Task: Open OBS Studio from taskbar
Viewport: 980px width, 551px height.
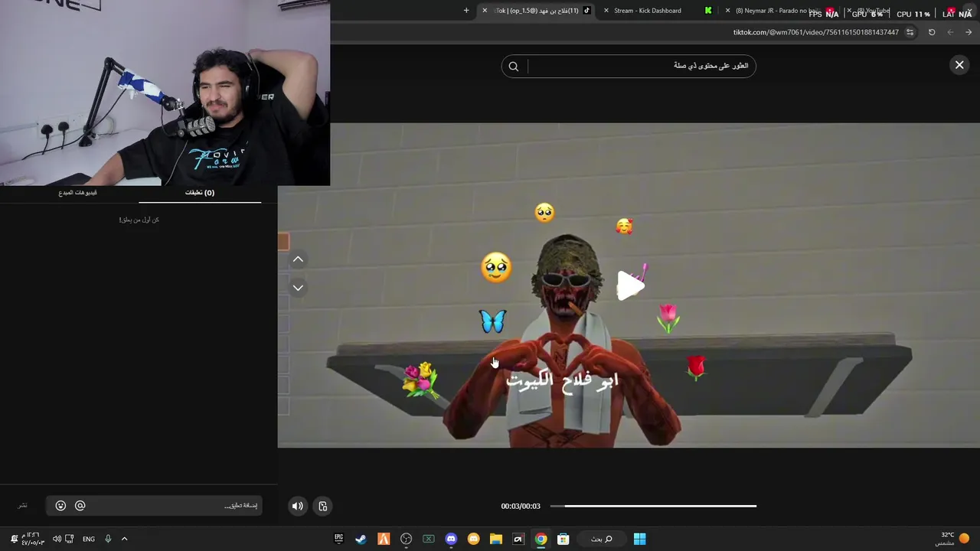Action: point(406,539)
